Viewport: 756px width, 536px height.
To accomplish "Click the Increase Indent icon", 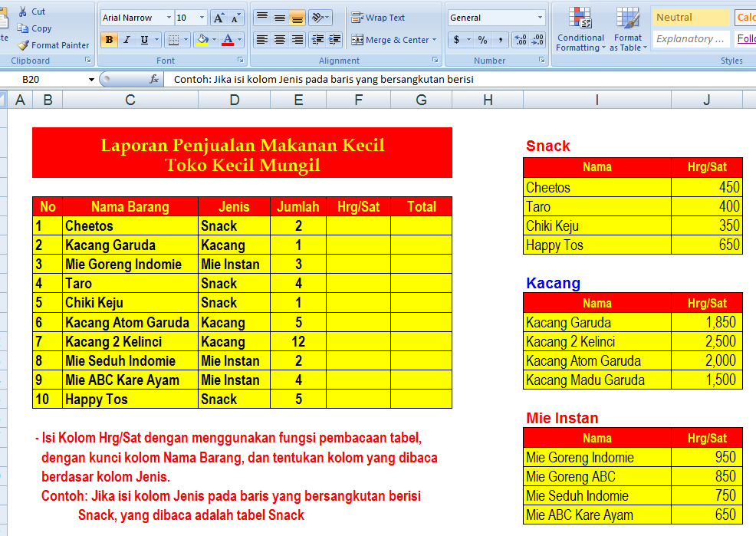I will coord(334,40).
